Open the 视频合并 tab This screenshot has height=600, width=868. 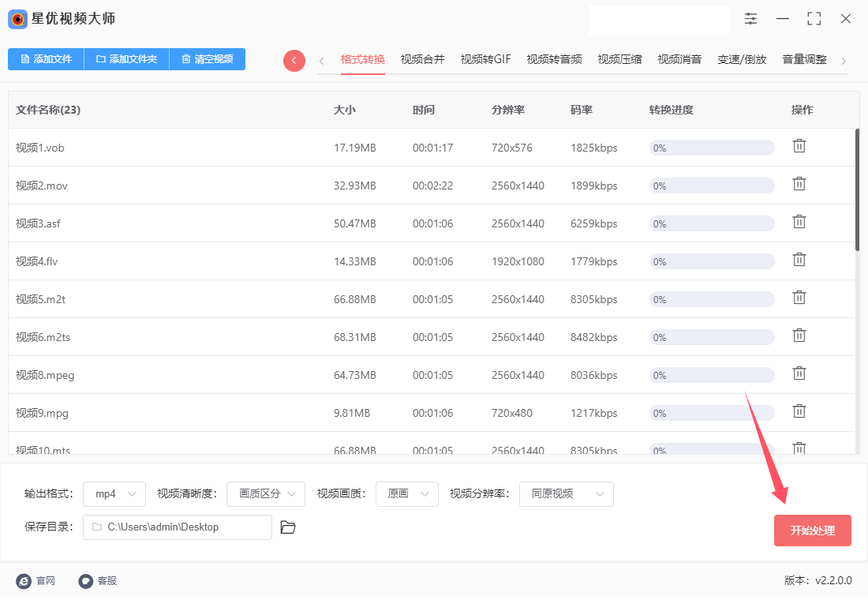tap(422, 59)
